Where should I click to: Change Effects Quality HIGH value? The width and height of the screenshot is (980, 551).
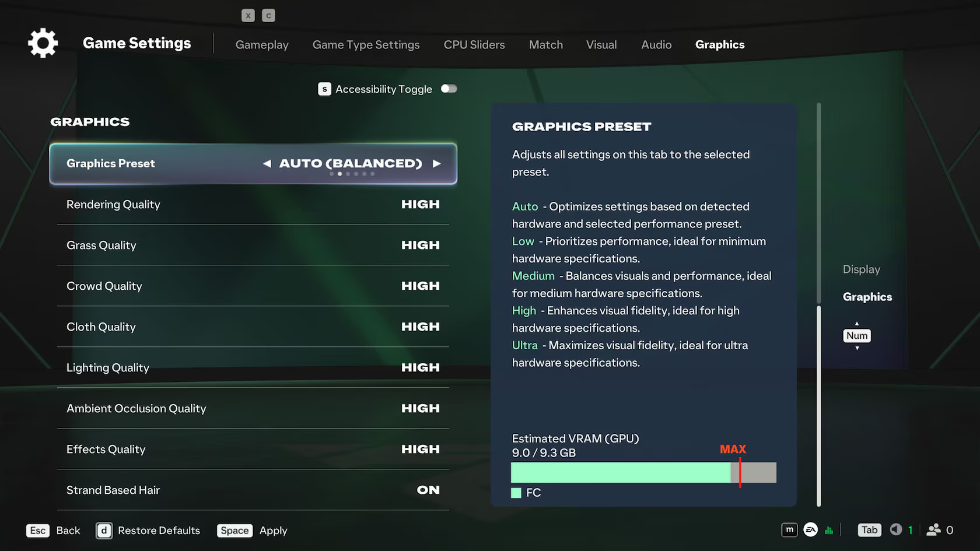(421, 450)
